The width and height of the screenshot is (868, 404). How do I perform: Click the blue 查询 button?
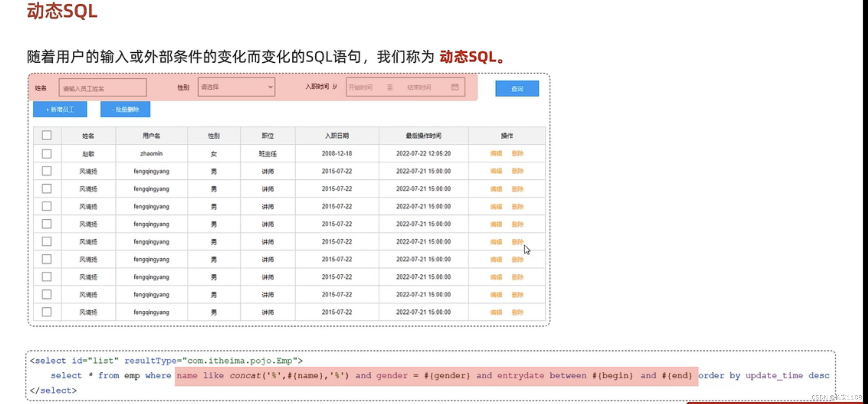517,88
